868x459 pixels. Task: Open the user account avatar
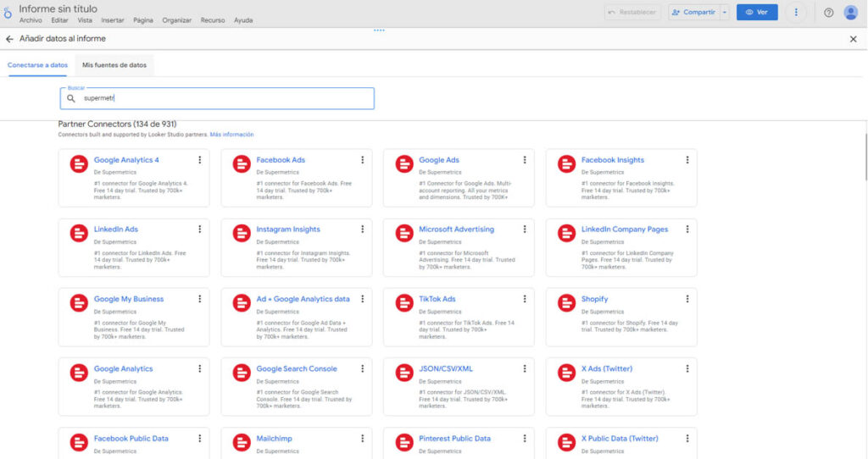[851, 12]
